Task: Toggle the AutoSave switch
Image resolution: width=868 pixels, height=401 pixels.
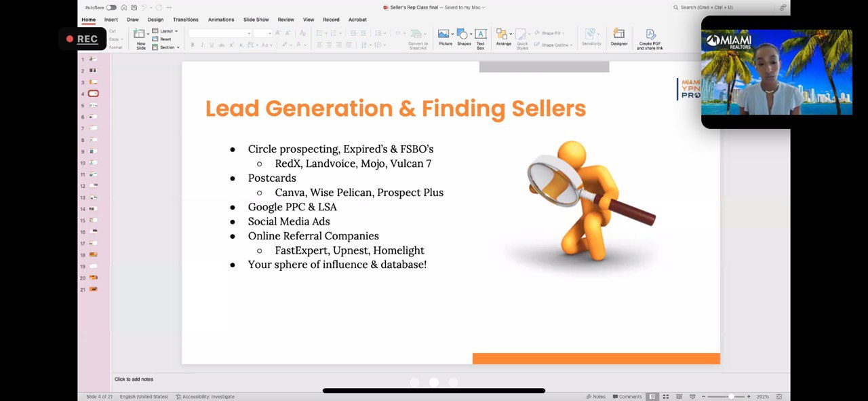Action: (111, 7)
